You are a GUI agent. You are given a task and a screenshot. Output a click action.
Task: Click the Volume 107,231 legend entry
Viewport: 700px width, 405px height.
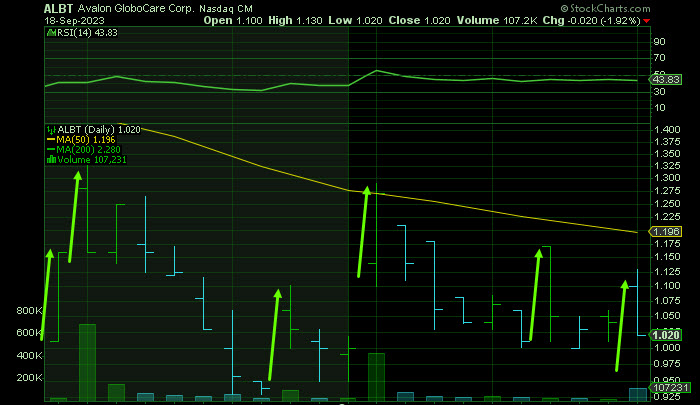(87, 159)
